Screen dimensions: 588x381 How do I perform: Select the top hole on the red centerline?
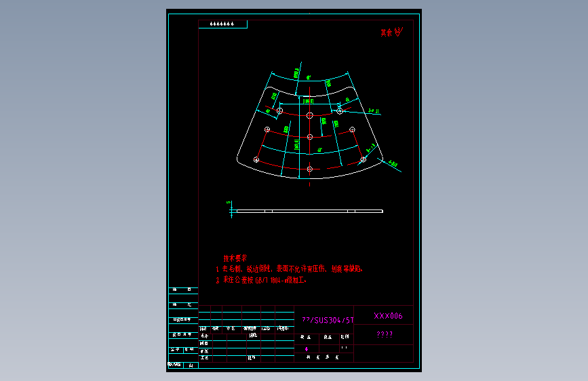pyautogui.click(x=309, y=115)
